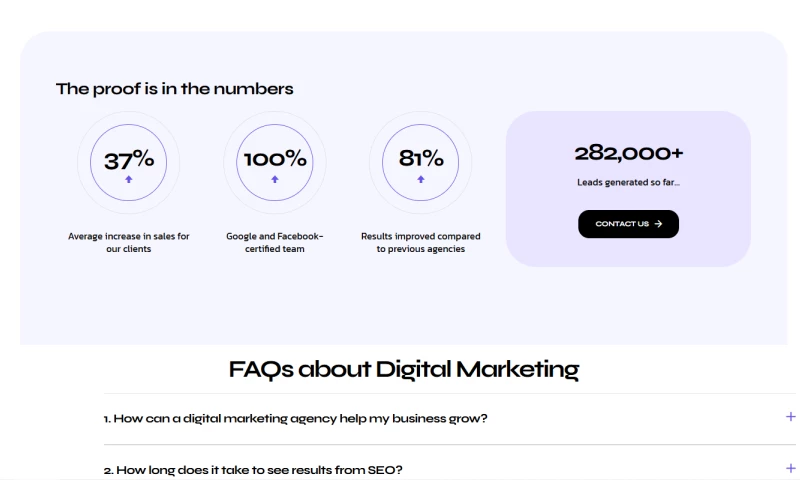Click the up arrow under 100%
This screenshot has width=800, height=480.
[x=275, y=180]
